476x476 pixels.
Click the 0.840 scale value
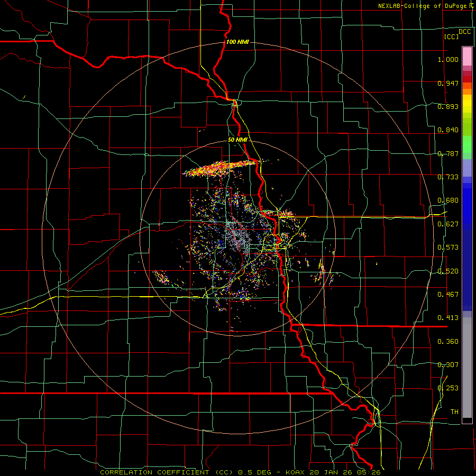click(448, 130)
